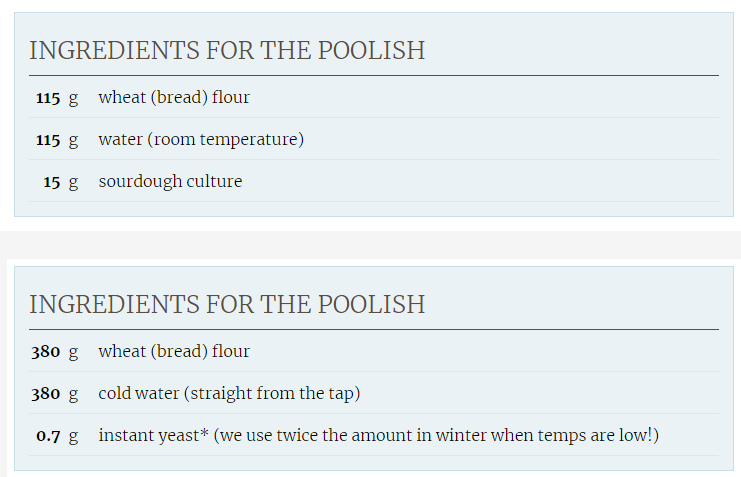Click the gram unit beside sourdough culture's 15

click(x=73, y=182)
